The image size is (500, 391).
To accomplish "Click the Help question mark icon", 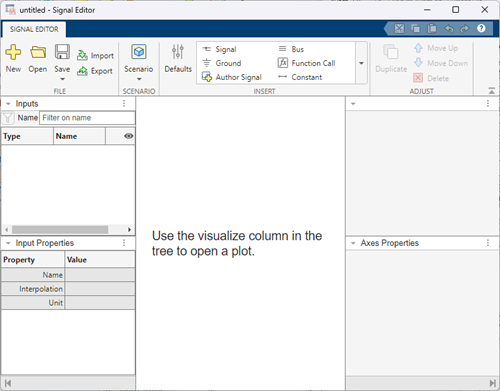I will click(481, 29).
